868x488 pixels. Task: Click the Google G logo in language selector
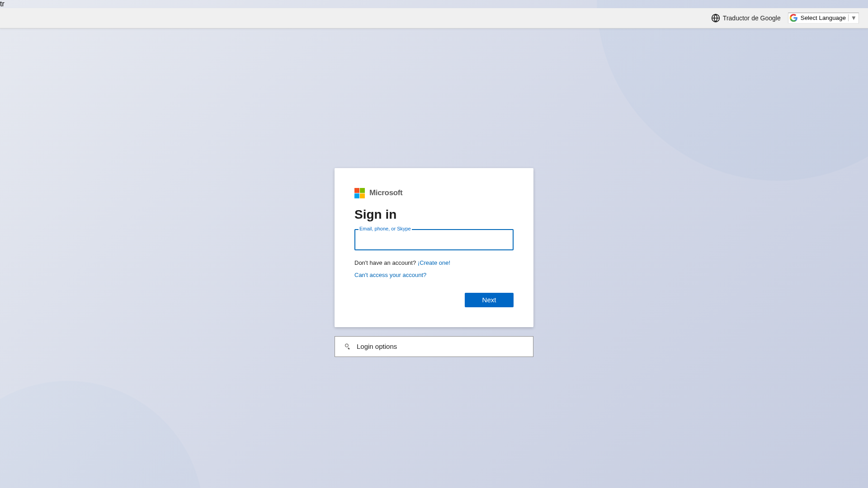pos(793,18)
